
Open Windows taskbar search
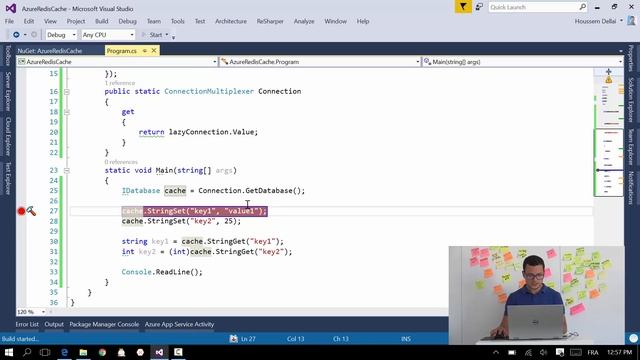click(x=27, y=352)
